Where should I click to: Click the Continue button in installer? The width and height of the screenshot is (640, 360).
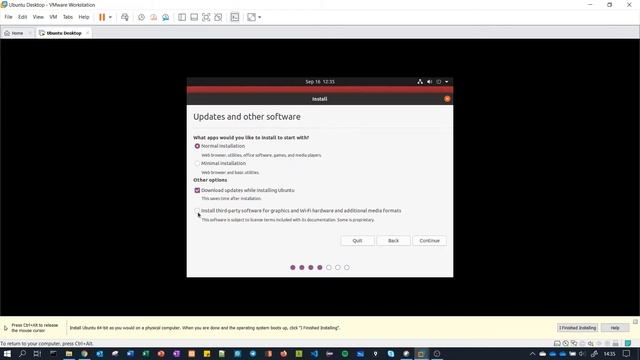429,241
